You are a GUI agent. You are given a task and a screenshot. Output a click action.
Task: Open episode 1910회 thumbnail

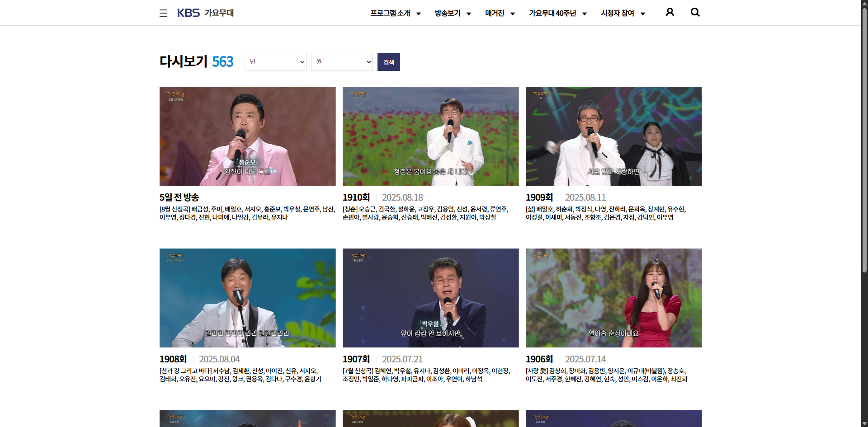point(430,136)
